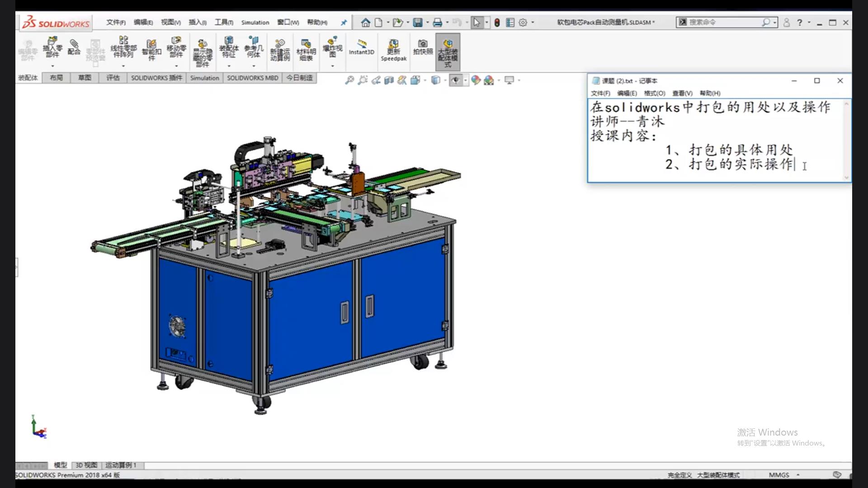
Task: Open Linear Component Pattern (线性零部件阵列) tool
Action: [123, 47]
